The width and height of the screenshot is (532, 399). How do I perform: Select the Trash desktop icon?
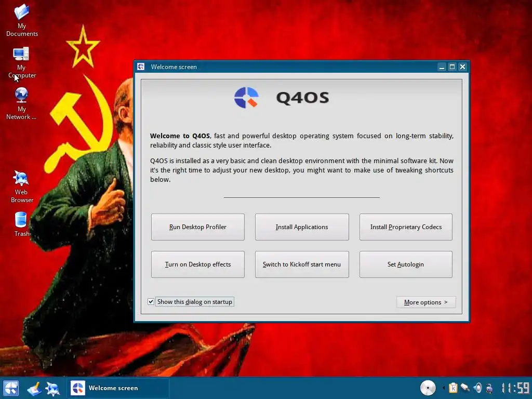(21, 224)
